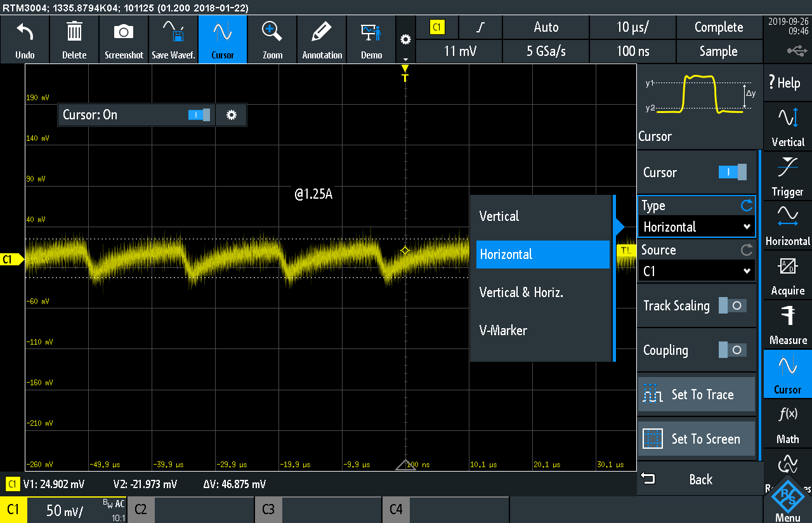Click the Delete trash icon

[74, 39]
